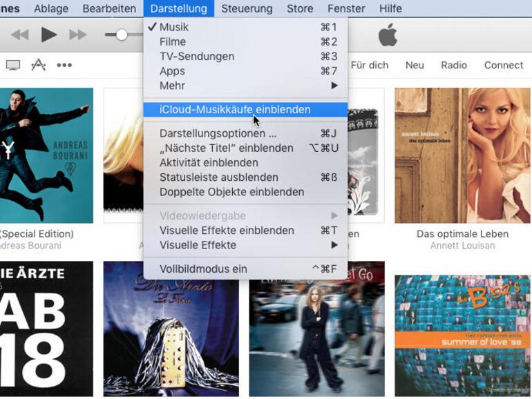This screenshot has width=532, height=399.
Task: Open Das optimale Leben album cover
Action: pos(462,155)
